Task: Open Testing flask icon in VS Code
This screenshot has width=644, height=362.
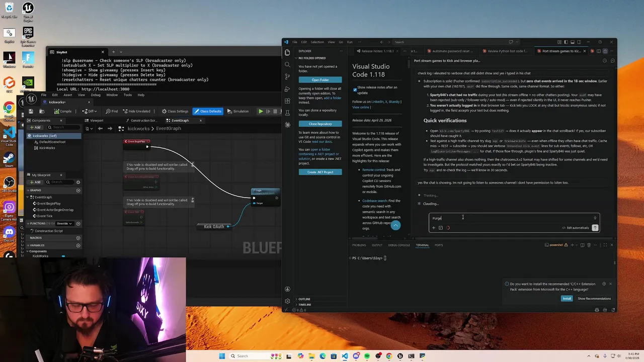Action: (287, 113)
